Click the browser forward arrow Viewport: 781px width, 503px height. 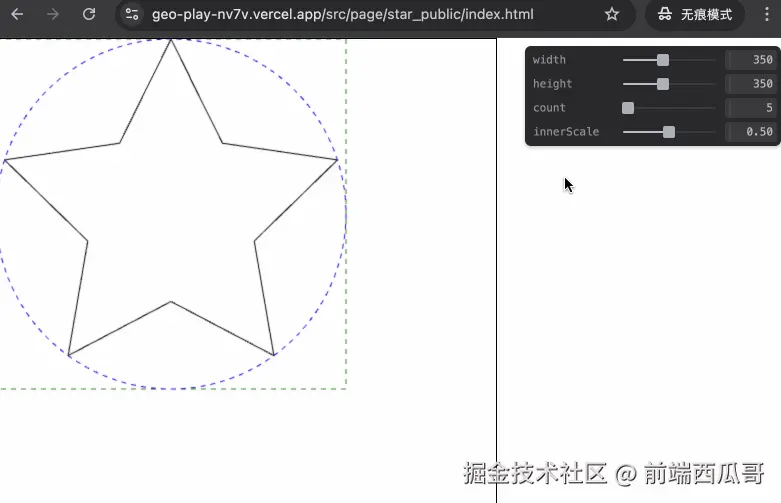point(53,14)
